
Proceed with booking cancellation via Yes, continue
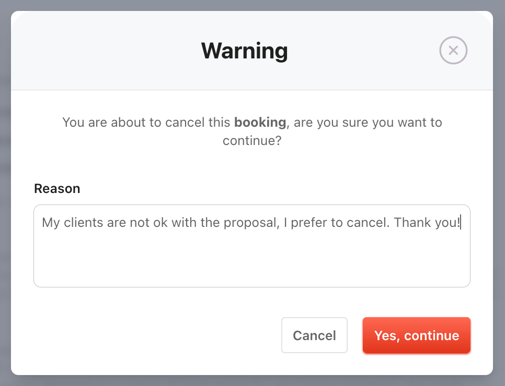pos(417,335)
